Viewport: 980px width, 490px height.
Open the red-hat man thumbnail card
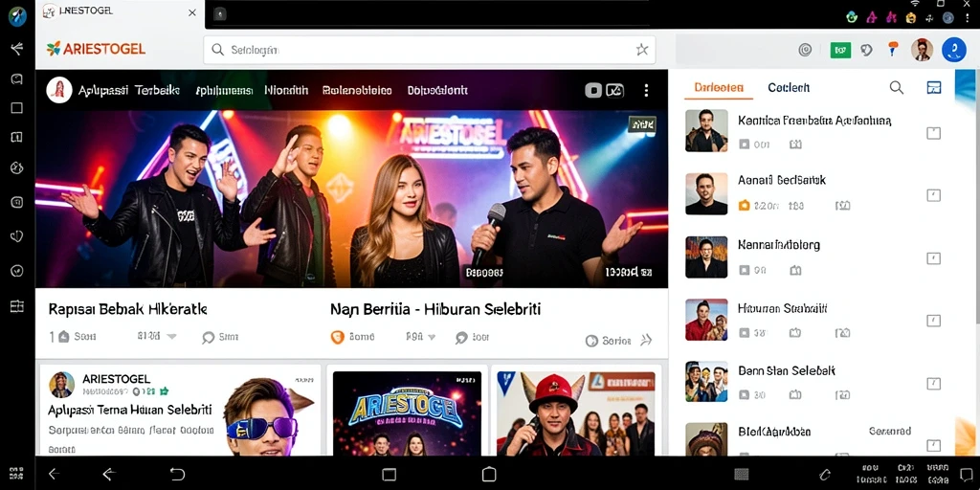[x=575, y=413]
